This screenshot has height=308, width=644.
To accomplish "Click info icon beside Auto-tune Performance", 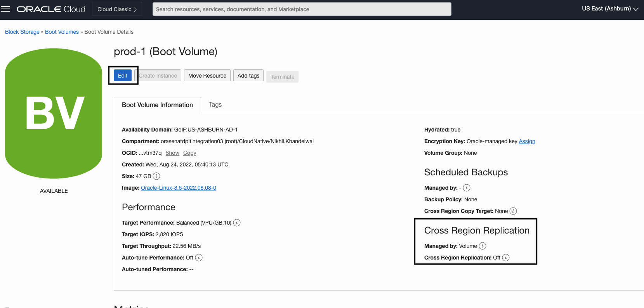I will pyautogui.click(x=199, y=258).
